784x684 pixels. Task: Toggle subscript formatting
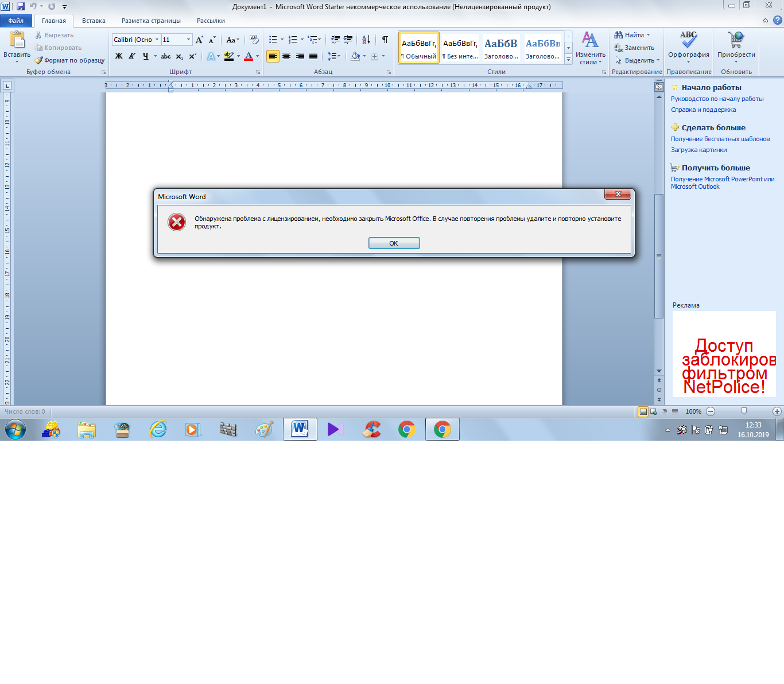pos(180,56)
